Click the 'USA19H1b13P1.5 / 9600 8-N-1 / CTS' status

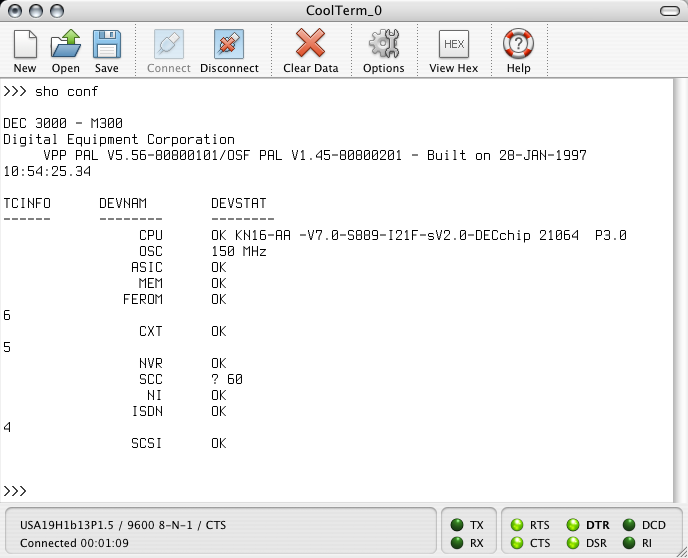123,525
